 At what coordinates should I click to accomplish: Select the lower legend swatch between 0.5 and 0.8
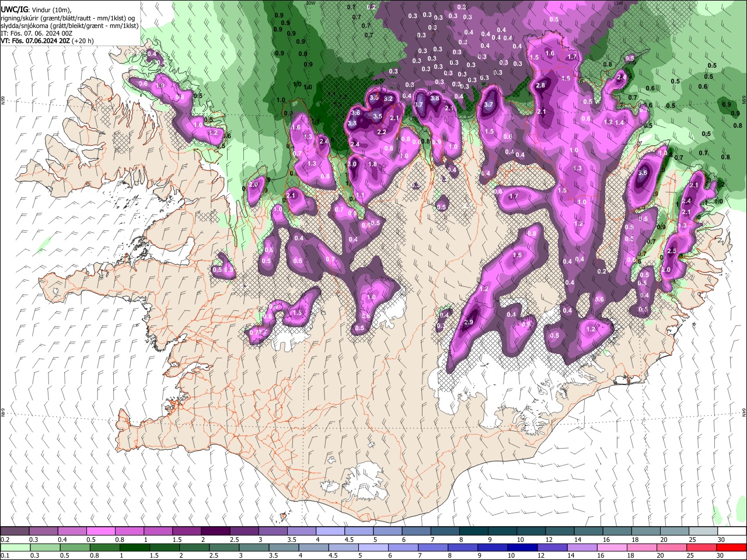pos(75,547)
